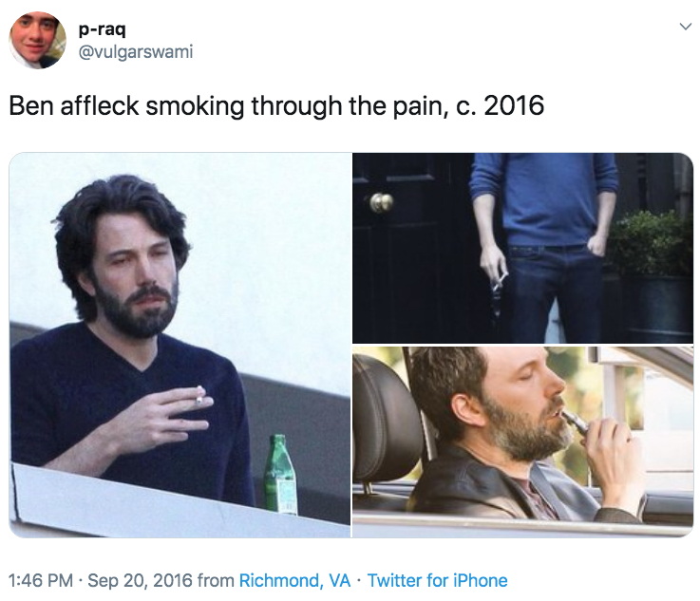Click the green bottle in left photo

(279, 474)
